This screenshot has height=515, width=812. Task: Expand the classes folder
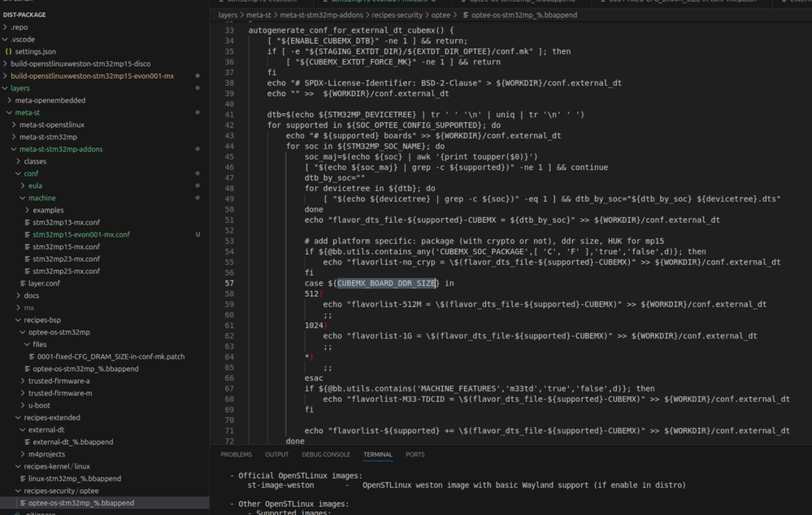[x=19, y=161]
